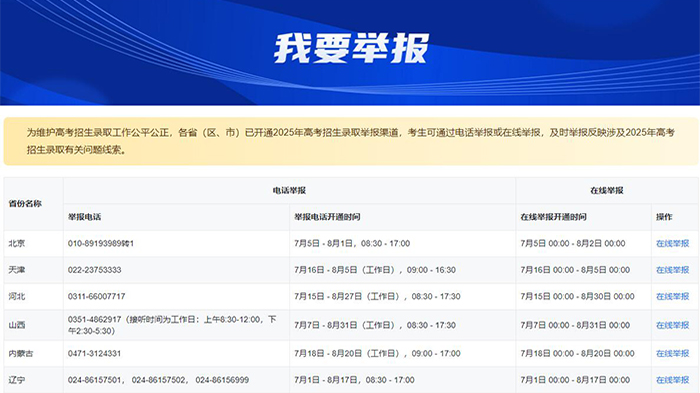Select the 内蒙古 province row label

21,353
